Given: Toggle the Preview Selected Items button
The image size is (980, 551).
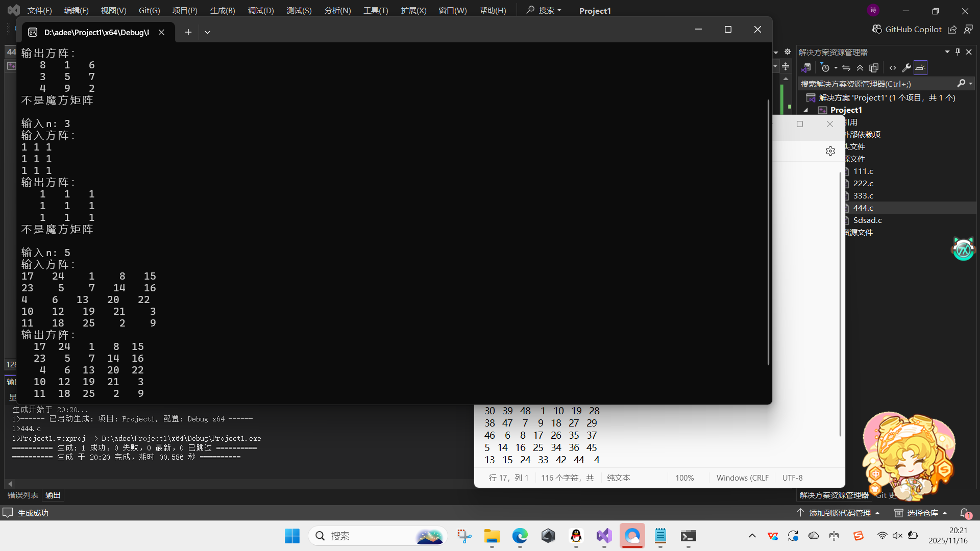Looking at the screenshot, I should [x=920, y=68].
